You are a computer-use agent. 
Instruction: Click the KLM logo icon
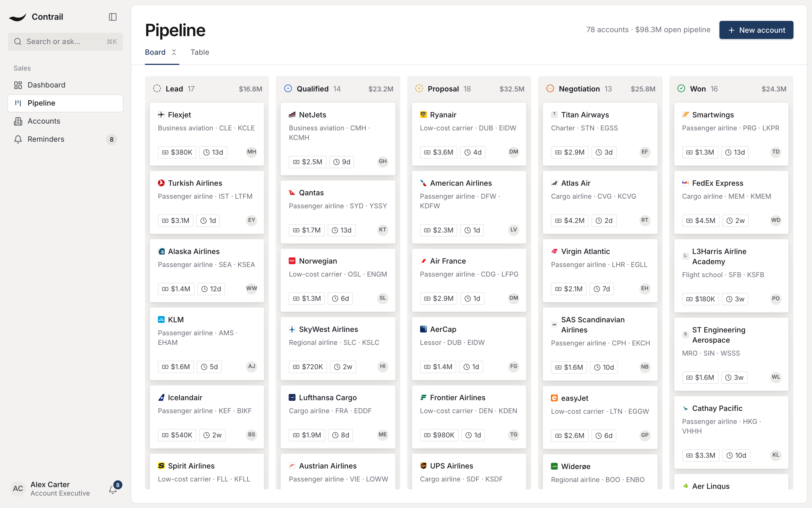[161, 319]
